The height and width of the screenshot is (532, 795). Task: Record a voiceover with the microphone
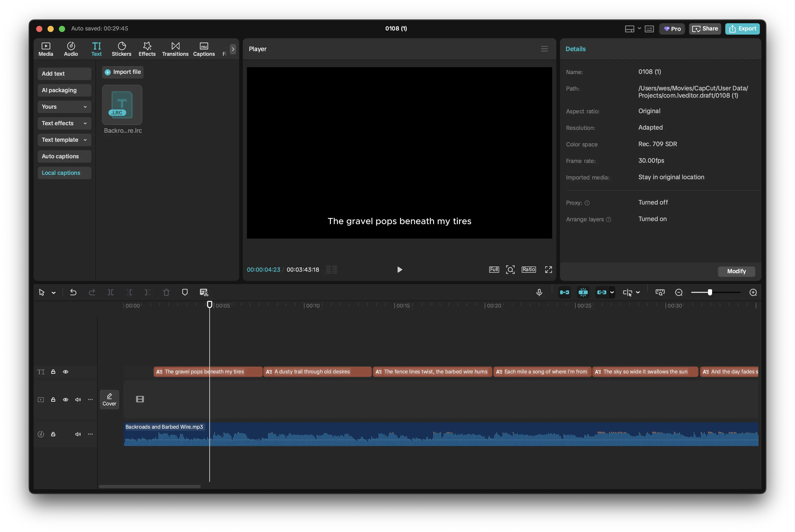(x=540, y=292)
